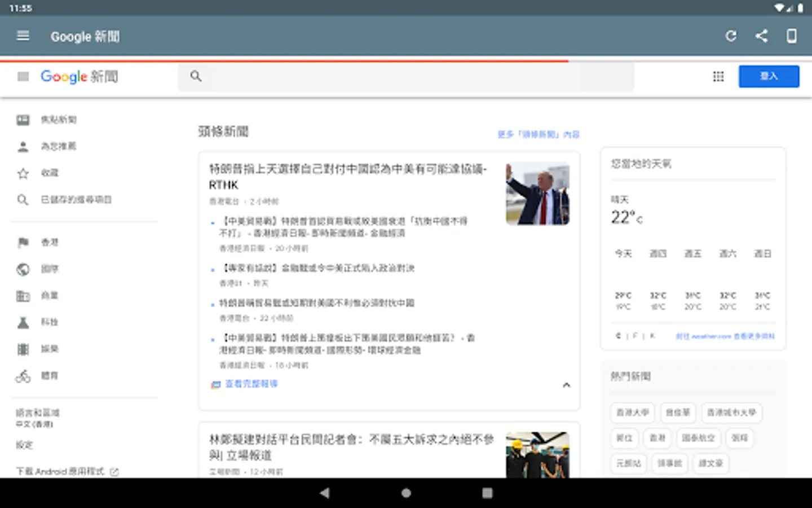Tap the Android recent apps button

tap(487, 493)
